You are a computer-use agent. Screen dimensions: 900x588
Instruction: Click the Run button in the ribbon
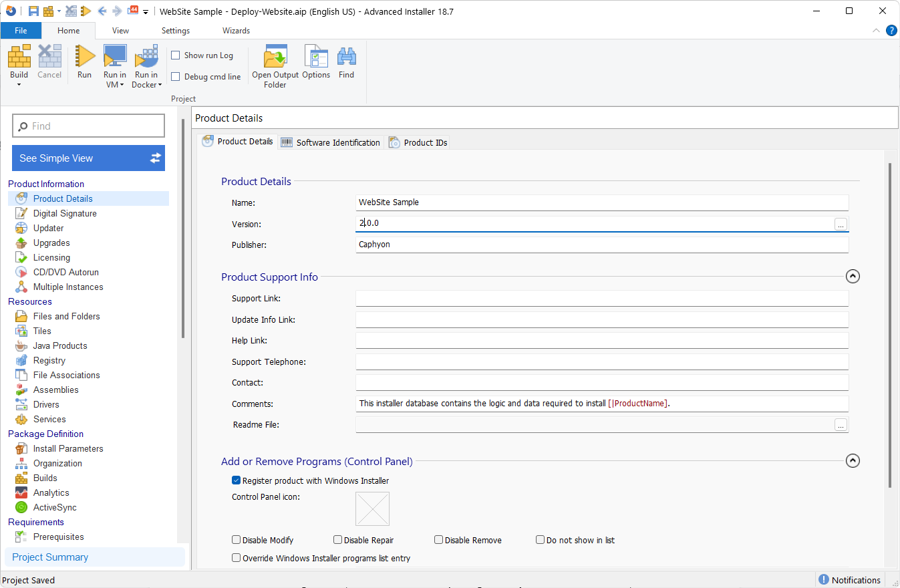[x=84, y=61]
